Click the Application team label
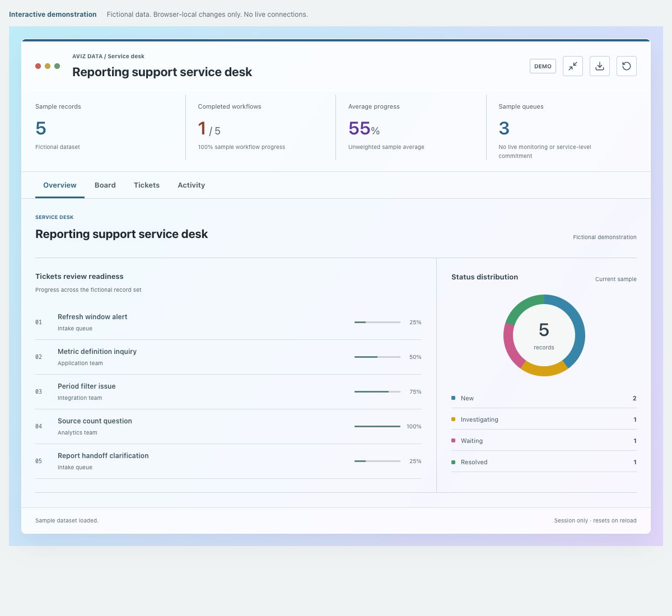 click(x=80, y=363)
